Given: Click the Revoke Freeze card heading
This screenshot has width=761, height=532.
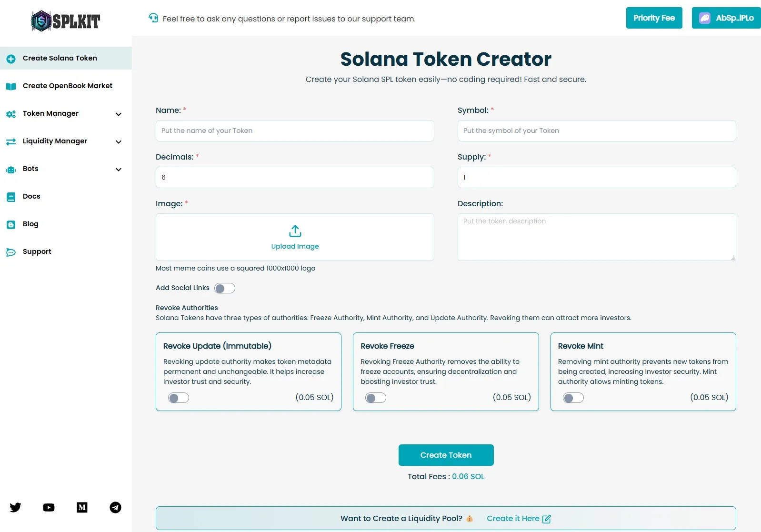Looking at the screenshot, I should pyautogui.click(x=387, y=346).
